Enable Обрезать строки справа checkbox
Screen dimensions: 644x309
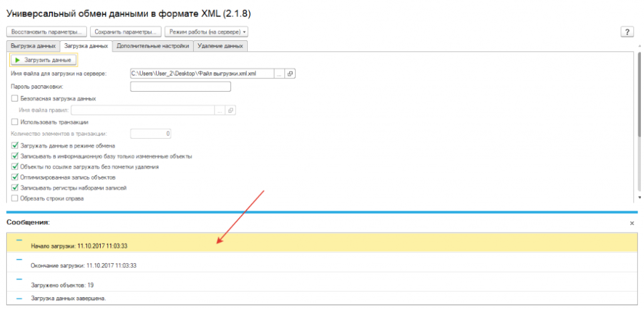(15, 198)
